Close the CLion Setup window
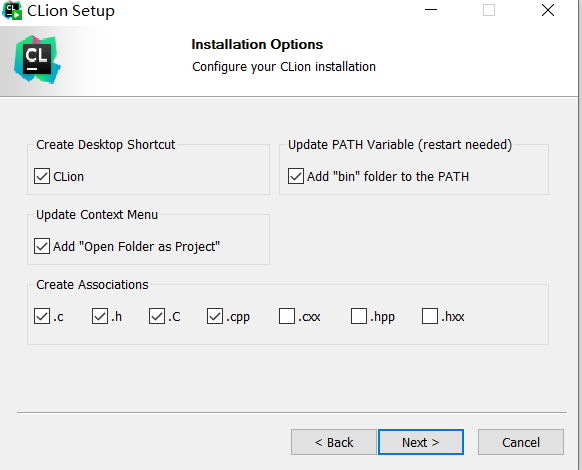The width and height of the screenshot is (582, 470). click(x=548, y=10)
